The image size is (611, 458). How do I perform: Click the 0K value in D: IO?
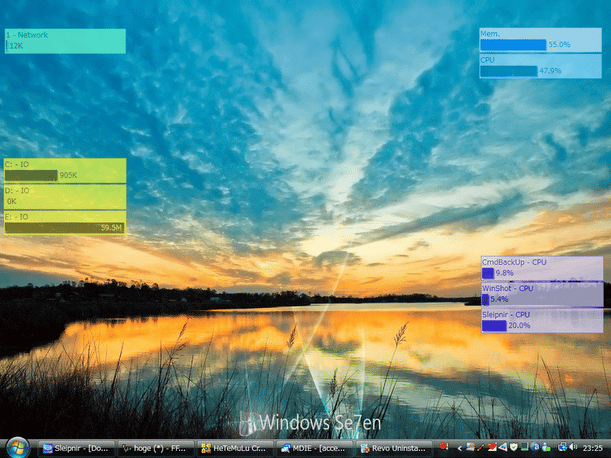point(12,201)
